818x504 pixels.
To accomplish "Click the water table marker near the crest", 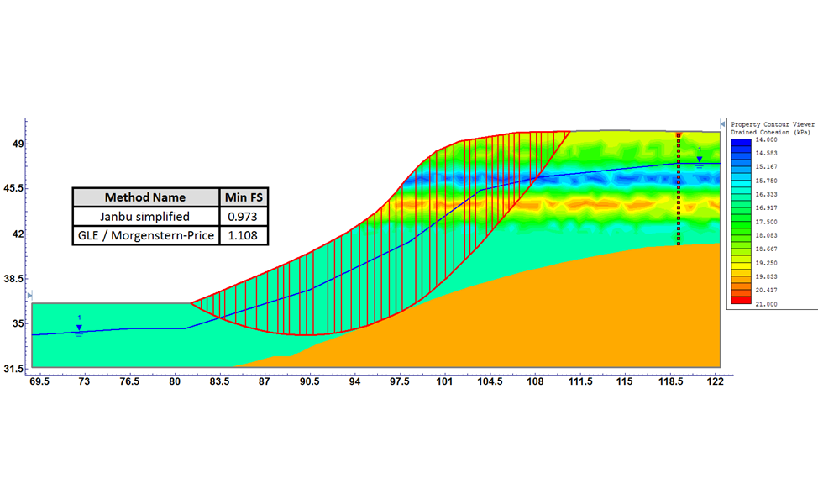I will click(699, 158).
